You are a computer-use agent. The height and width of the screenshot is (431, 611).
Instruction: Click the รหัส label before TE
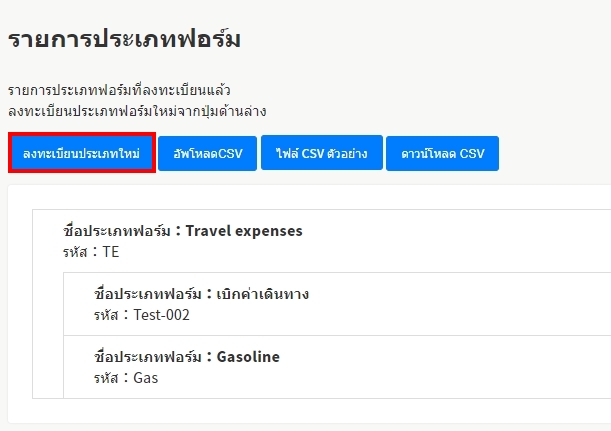[74, 252]
